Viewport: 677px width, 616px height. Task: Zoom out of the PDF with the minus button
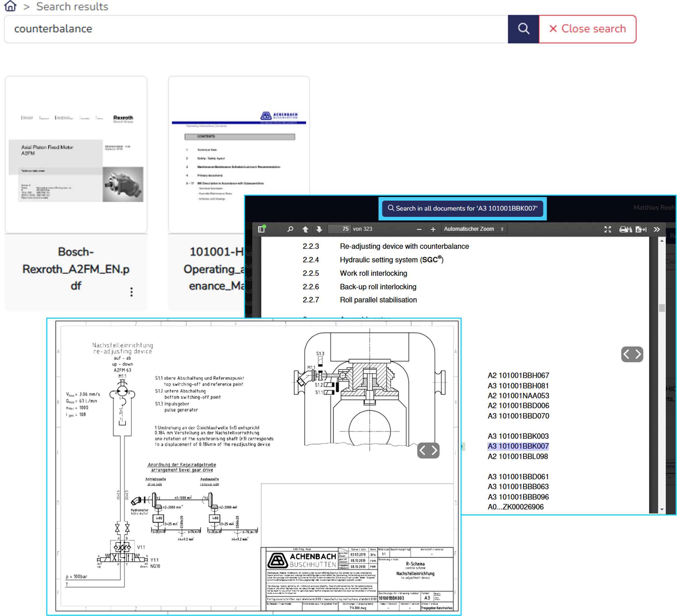coord(419,229)
